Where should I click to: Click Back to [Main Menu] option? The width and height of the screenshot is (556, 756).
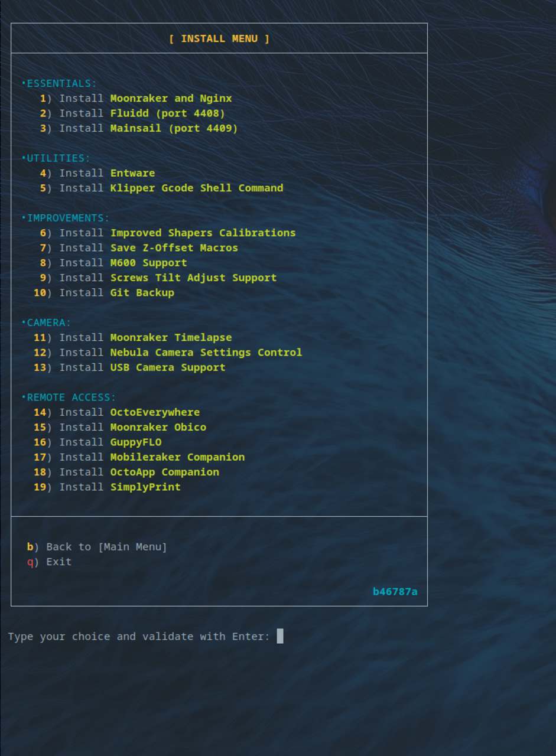pyautogui.click(x=97, y=547)
